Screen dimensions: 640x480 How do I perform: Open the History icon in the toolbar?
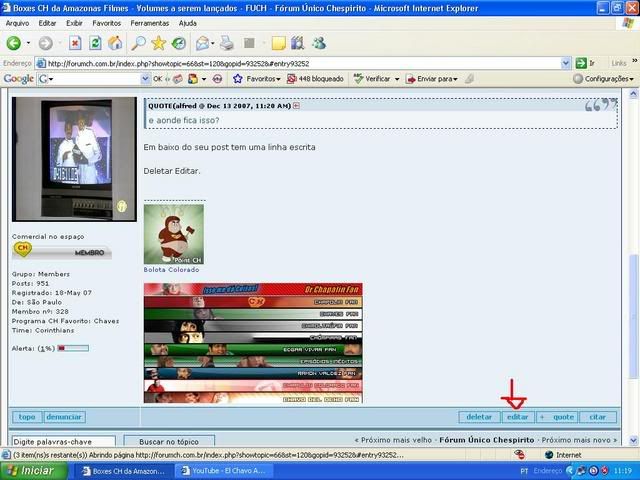coord(178,43)
